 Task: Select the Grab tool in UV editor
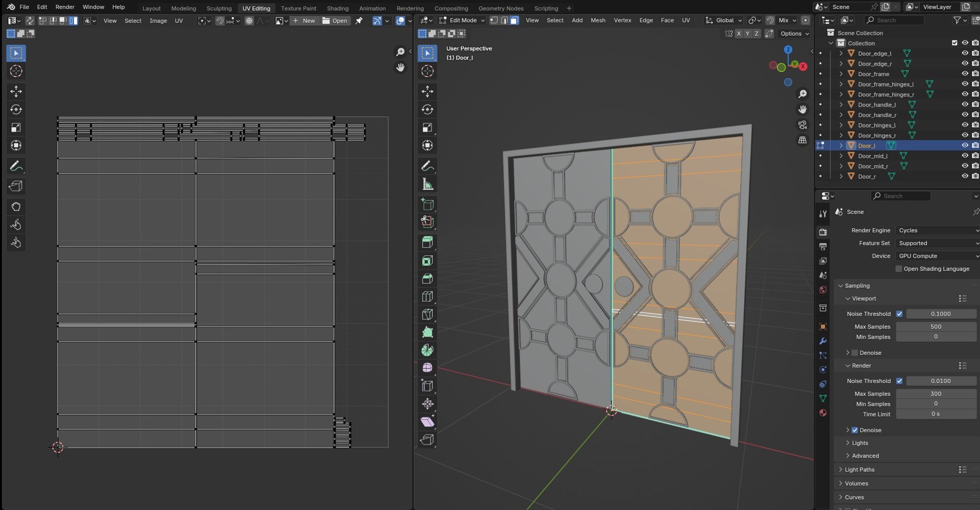pyautogui.click(x=16, y=207)
